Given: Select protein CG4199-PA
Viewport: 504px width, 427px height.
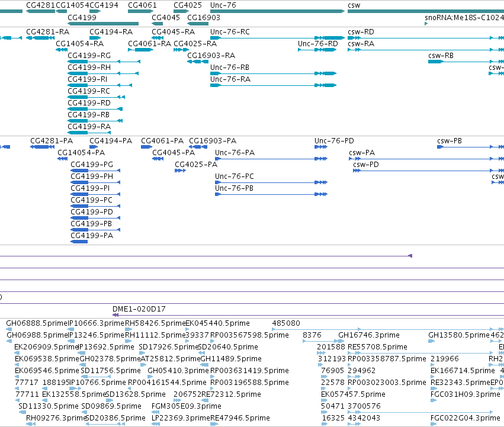Looking at the screenshot, I should click(92, 236).
